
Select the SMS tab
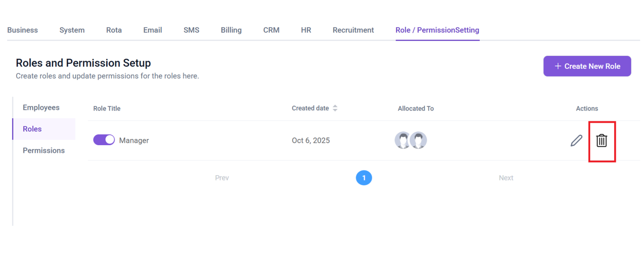191,30
